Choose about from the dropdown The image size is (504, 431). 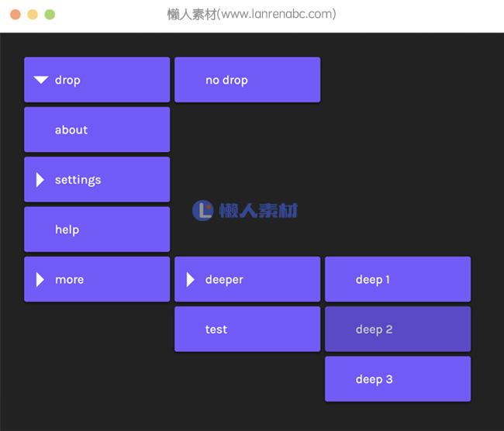pos(97,129)
